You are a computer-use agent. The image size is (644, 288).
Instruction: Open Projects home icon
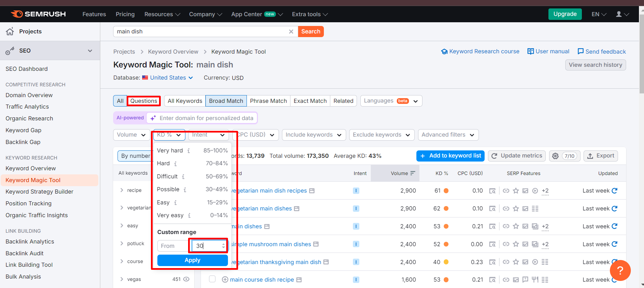[x=10, y=31]
